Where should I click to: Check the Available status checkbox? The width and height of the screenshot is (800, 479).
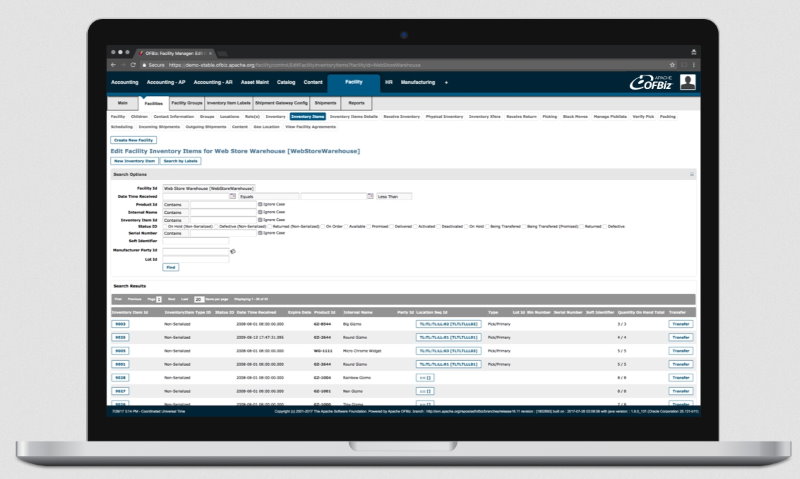click(x=345, y=227)
